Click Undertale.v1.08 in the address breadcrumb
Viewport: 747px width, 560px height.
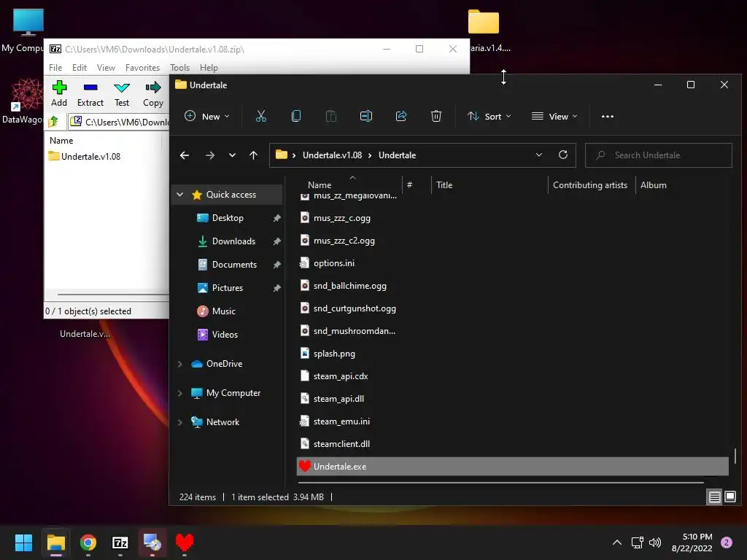pos(332,155)
